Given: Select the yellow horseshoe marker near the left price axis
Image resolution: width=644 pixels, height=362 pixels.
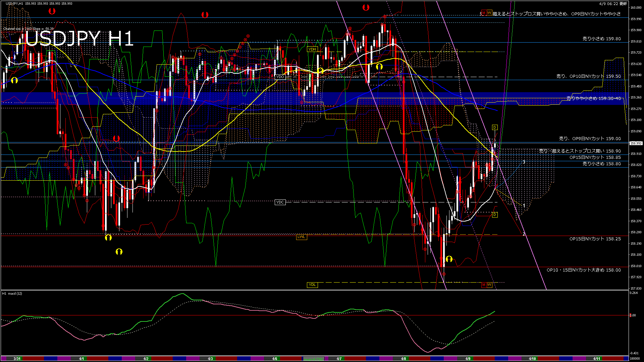Looking at the screenshot, I should click(14, 80).
